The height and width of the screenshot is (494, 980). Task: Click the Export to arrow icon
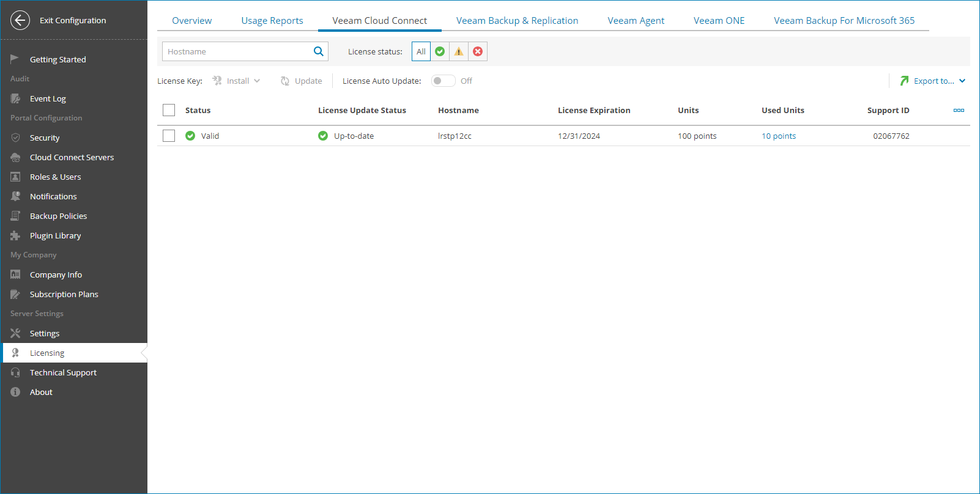click(x=904, y=81)
